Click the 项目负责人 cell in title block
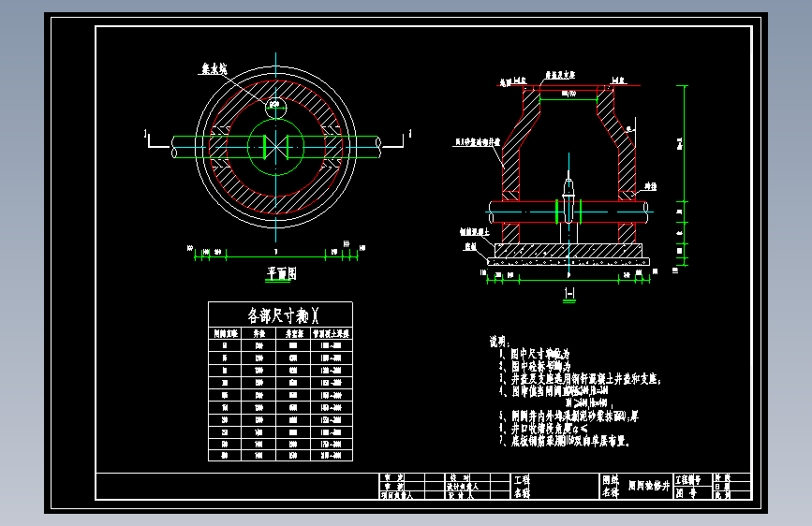Viewport: 812px width, 526px height. click(397, 495)
